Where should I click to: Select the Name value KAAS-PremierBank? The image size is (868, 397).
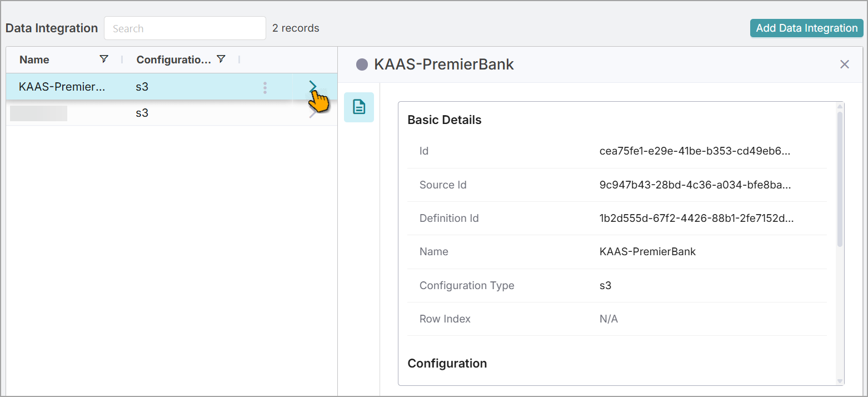pos(648,252)
